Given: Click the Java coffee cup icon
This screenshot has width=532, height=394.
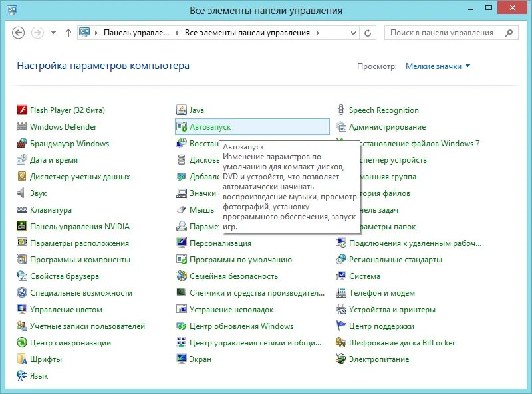Looking at the screenshot, I should coord(182,110).
